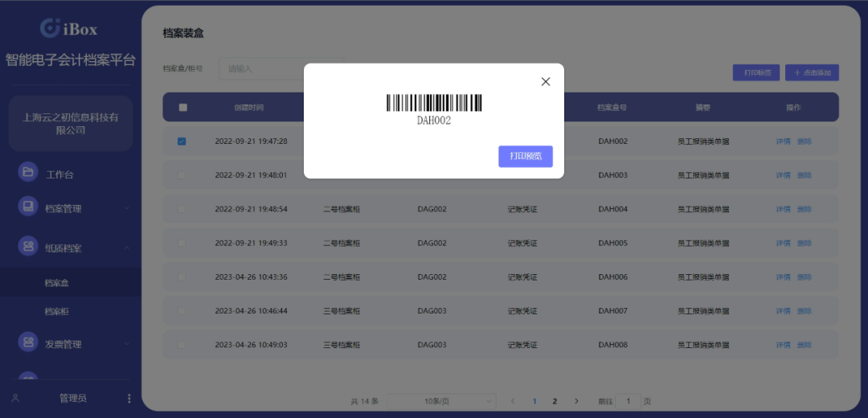868x418 pixels.
Task: Click the 点击添加 button
Action: click(812, 72)
